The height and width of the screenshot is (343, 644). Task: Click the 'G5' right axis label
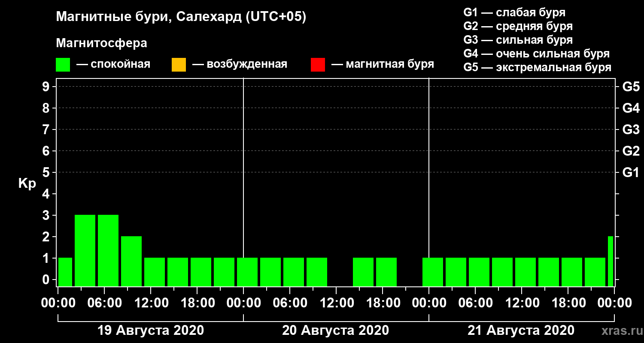coord(631,87)
